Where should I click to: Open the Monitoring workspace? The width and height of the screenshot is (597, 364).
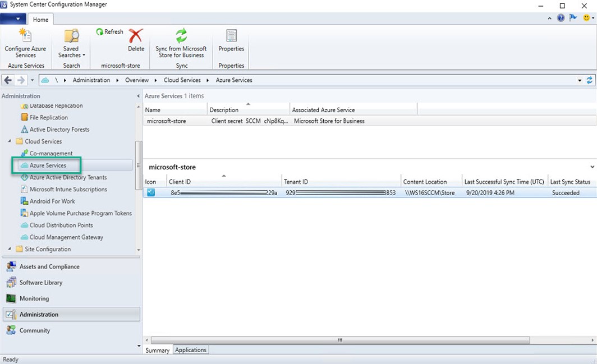click(34, 298)
